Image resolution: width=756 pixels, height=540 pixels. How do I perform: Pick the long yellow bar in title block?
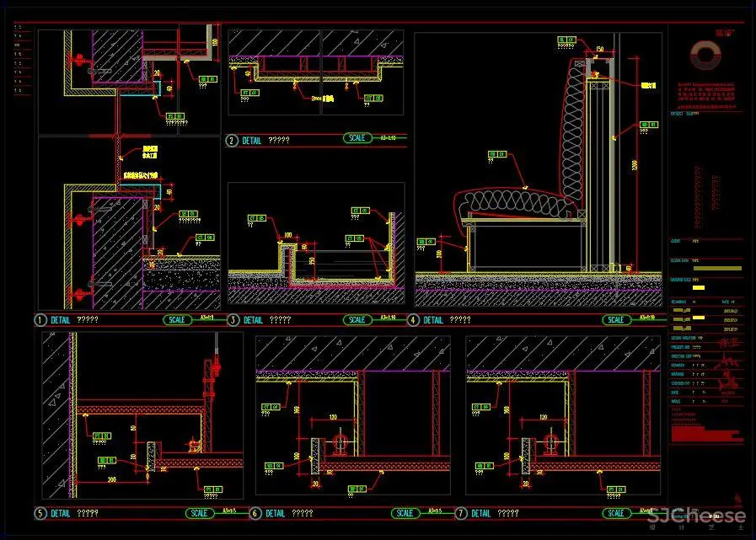point(716,269)
